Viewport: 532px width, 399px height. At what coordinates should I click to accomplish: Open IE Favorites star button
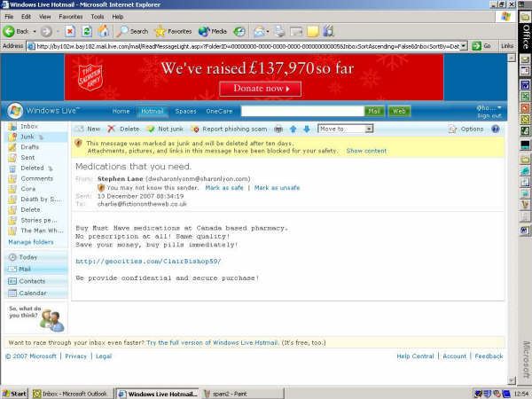pos(173,32)
